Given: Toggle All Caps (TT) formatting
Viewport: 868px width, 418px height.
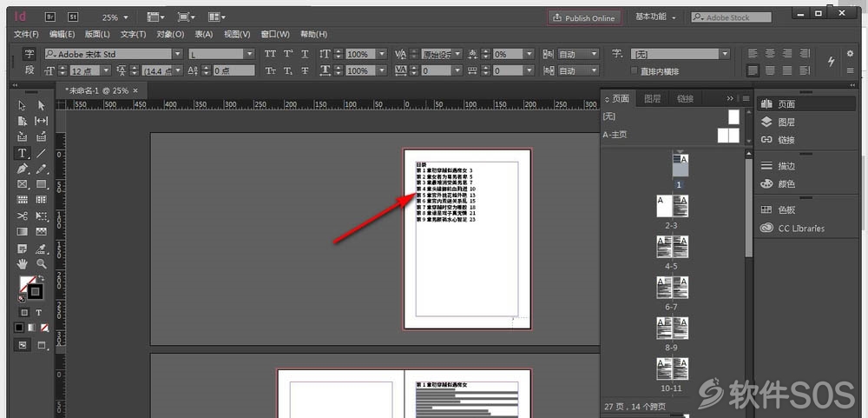Looking at the screenshot, I should pyautogui.click(x=270, y=54).
